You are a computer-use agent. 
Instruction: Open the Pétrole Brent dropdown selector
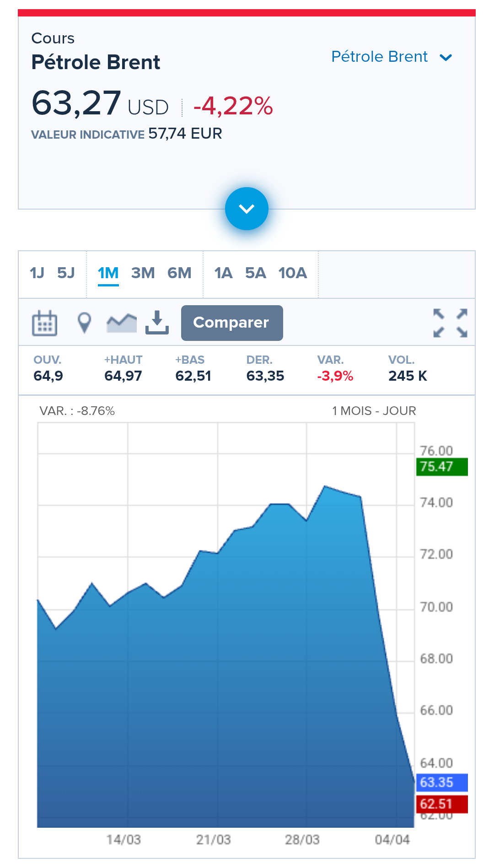392,57
